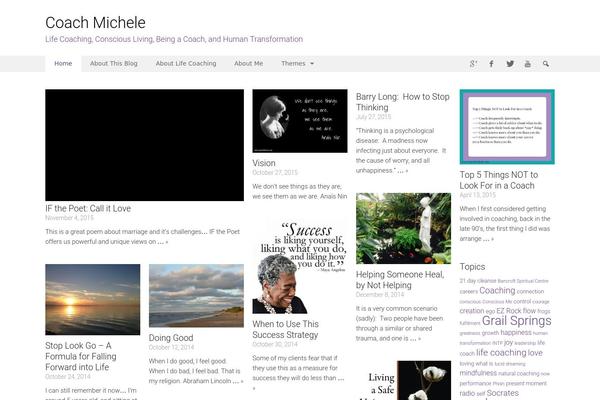
Task: Open 'Stop Look Go' post title
Action: point(81,356)
